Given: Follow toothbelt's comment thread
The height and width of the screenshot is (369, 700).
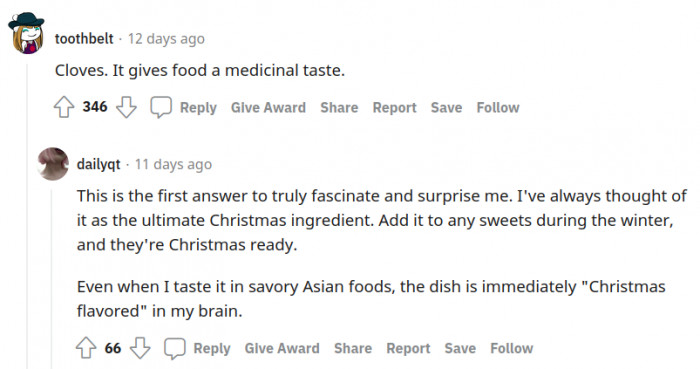Looking at the screenshot, I should tap(498, 108).
